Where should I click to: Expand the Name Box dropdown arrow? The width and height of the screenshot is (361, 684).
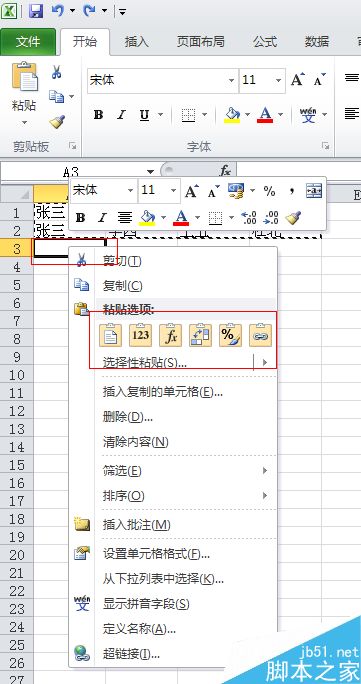[150, 171]
